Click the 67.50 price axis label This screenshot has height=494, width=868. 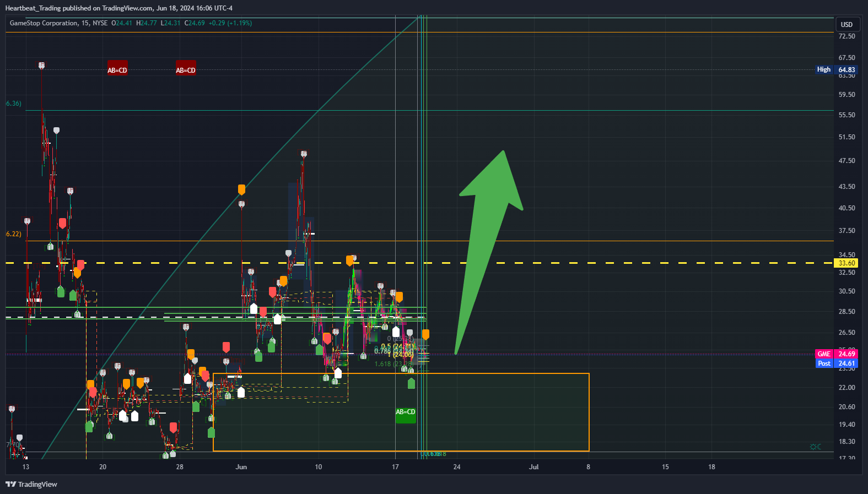pos(847,58)
